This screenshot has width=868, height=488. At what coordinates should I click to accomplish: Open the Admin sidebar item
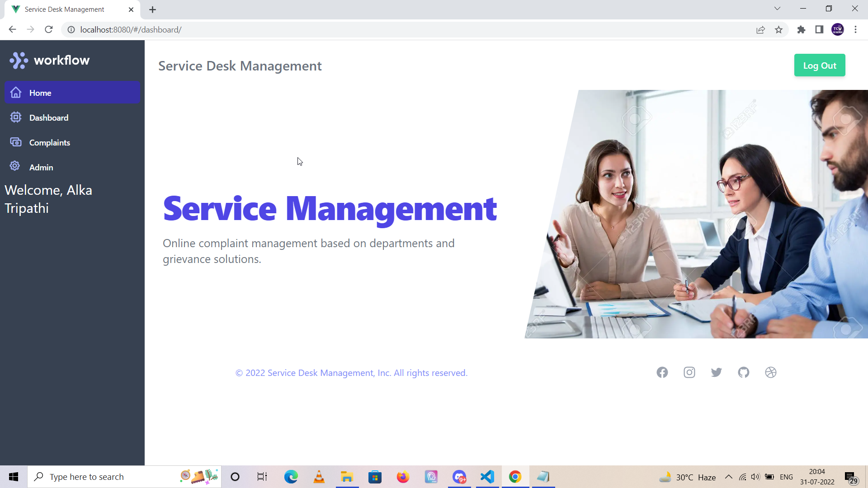point(41,167)
